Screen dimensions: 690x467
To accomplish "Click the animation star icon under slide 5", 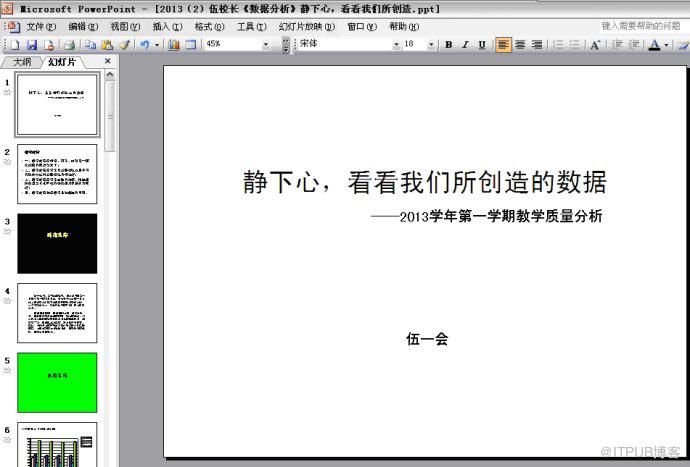I will click(x=7, y=371).
